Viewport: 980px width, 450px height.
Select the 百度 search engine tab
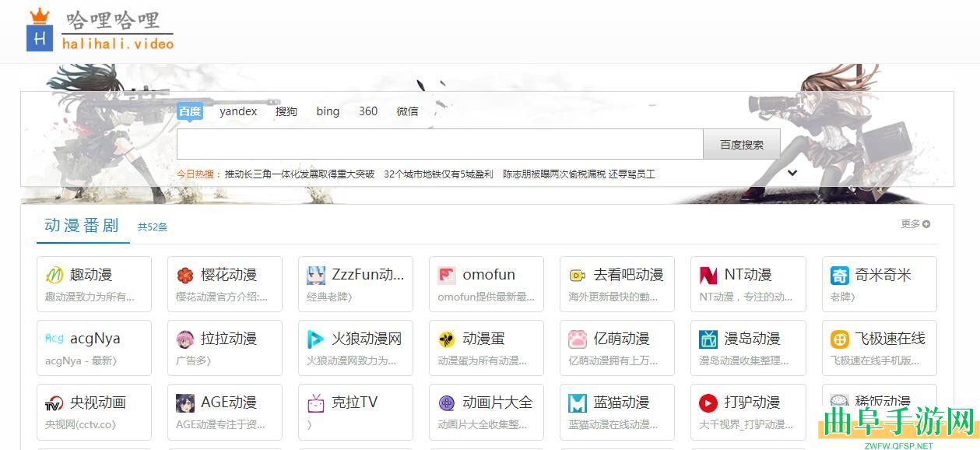click(x=190, y=111)
